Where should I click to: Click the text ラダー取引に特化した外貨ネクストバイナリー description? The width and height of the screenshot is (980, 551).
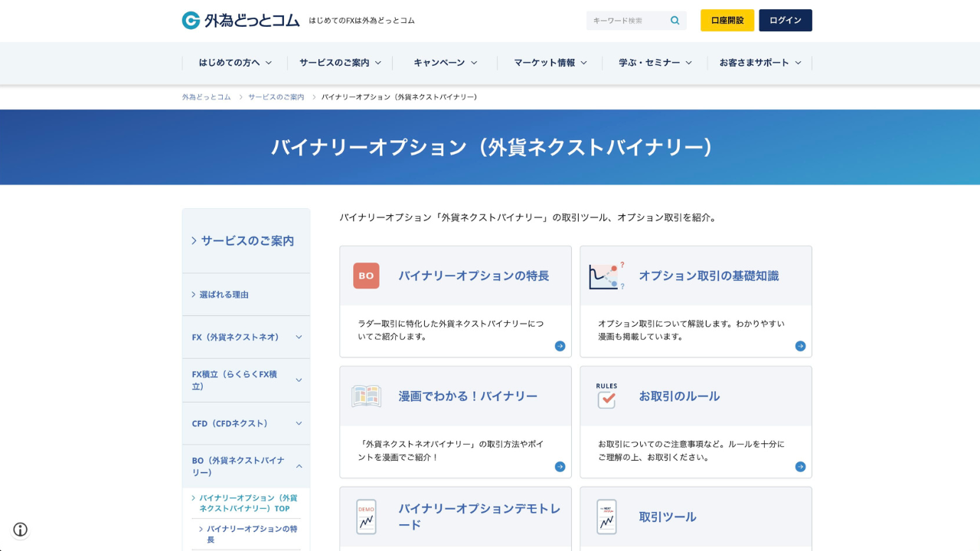451,330
